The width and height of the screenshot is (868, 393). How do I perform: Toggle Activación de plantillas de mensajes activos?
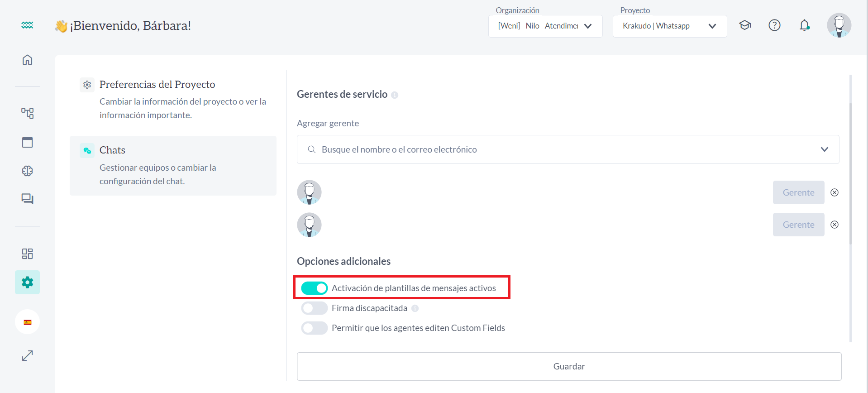click(x=314, y=288)
